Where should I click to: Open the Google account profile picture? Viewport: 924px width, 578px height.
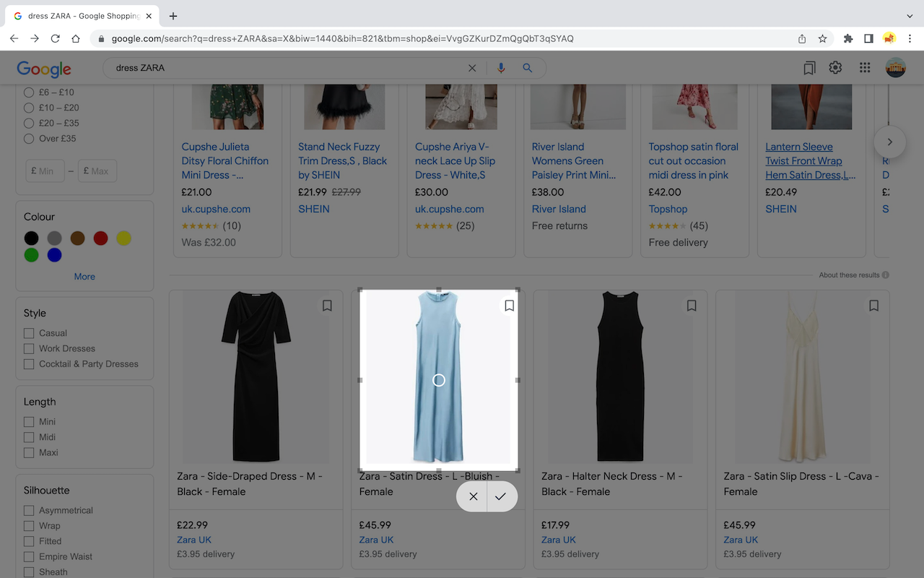click(x=895, y=68)
